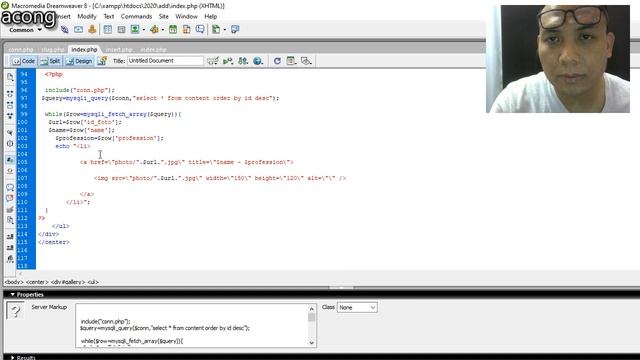The image size is (640, 360).
Task: Collapse the Properties panel
Action: [13, 294]
